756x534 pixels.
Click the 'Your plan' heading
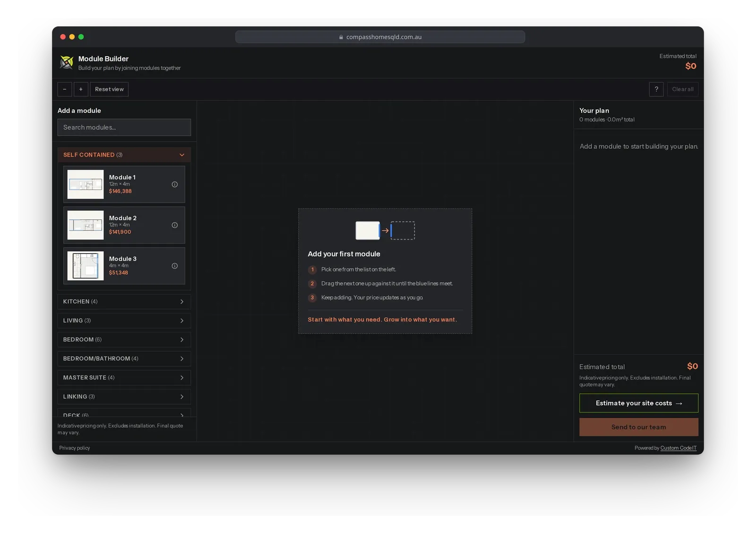[x=594, y=111]
